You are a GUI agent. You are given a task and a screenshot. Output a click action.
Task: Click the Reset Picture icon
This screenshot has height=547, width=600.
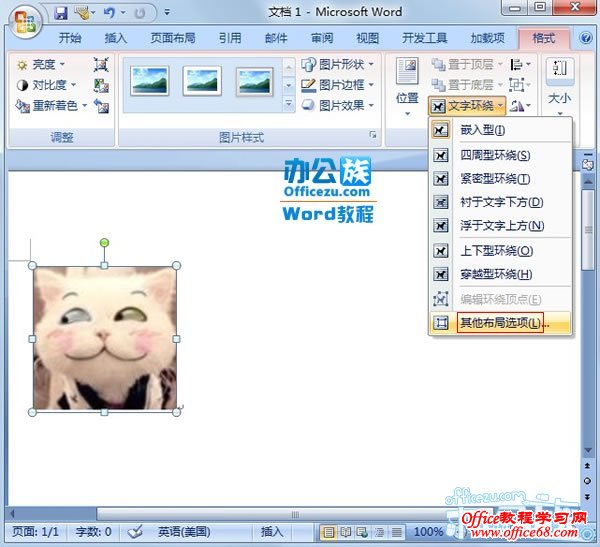click(x=101, y=106)
